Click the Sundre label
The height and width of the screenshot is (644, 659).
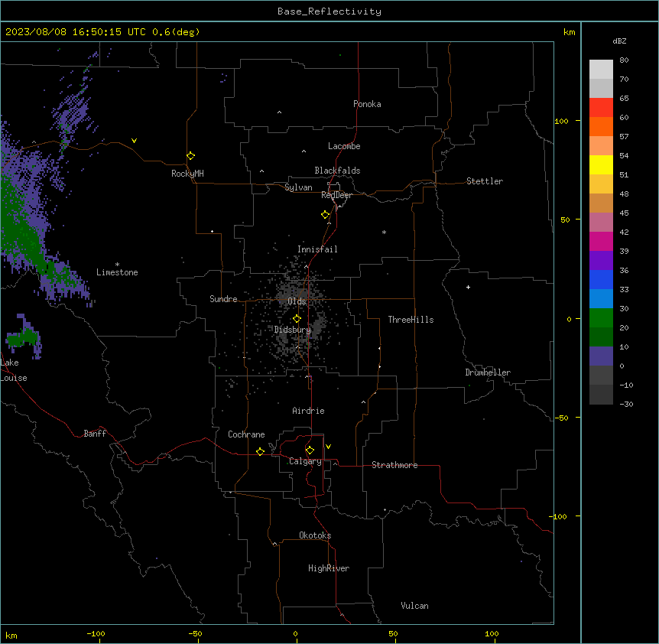pos(223,299)
